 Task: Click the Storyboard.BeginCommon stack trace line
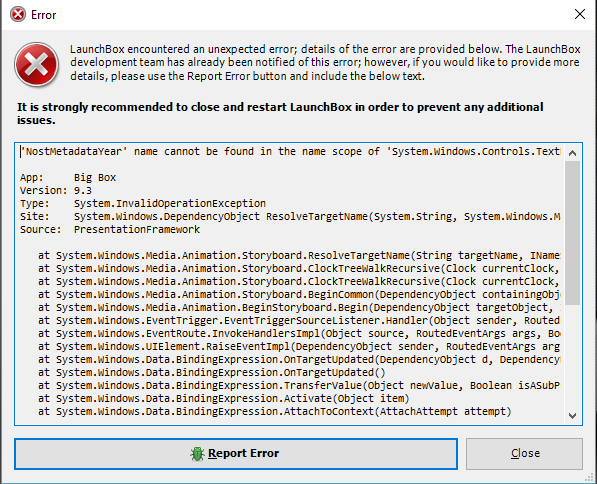click(299, 294)
